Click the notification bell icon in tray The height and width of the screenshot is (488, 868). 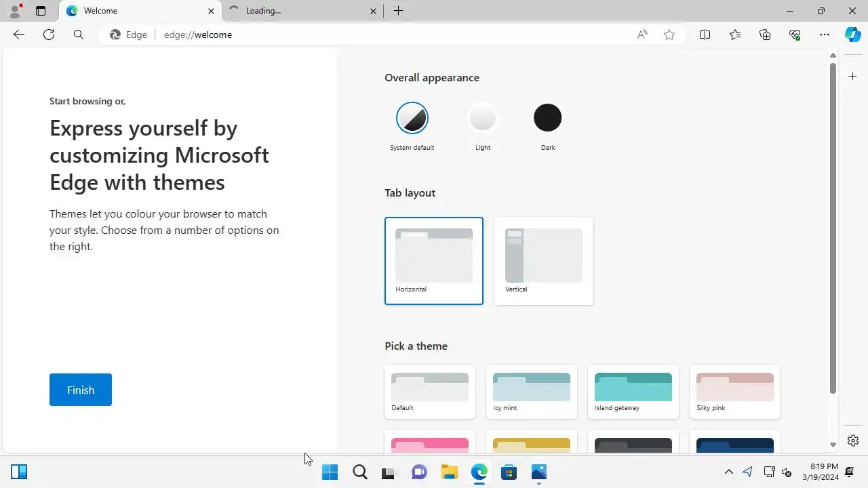click(x=849, y=472)
